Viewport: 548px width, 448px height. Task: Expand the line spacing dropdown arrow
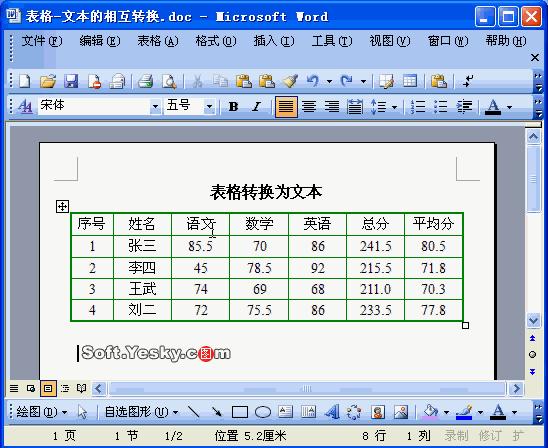point(395,107)
